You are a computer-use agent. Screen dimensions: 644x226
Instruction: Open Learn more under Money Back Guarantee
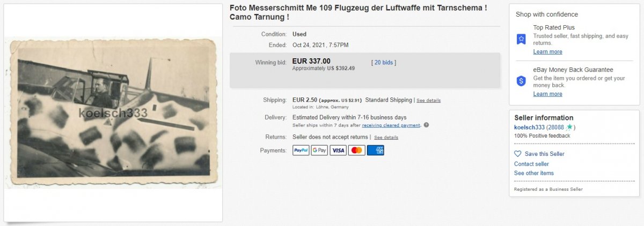click(x=548, y=94)
